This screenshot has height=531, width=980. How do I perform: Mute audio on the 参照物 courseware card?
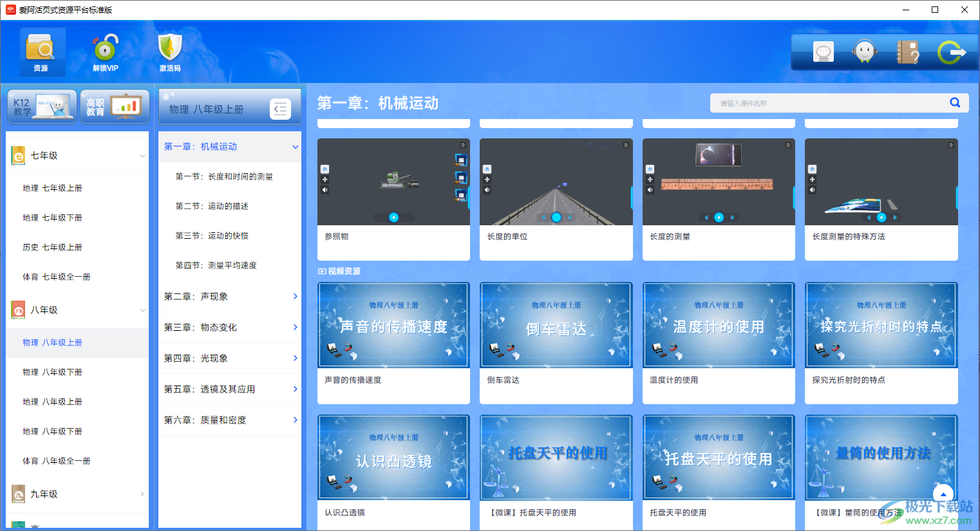[325, 190]
